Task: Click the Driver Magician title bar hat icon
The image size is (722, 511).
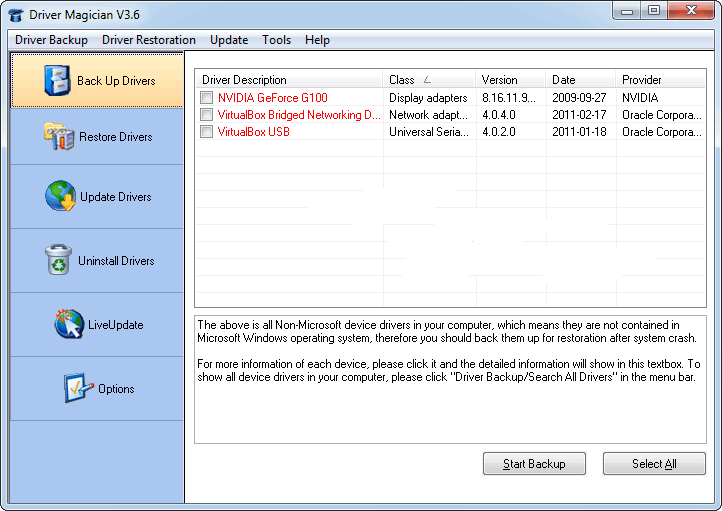Action: tap(16, 15)
